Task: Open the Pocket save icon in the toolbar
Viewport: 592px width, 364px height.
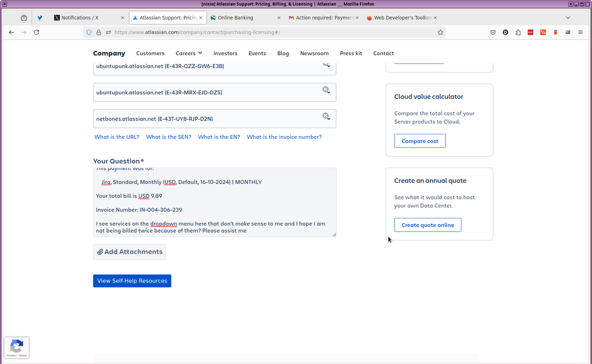Action: click(x=492, y=33)
